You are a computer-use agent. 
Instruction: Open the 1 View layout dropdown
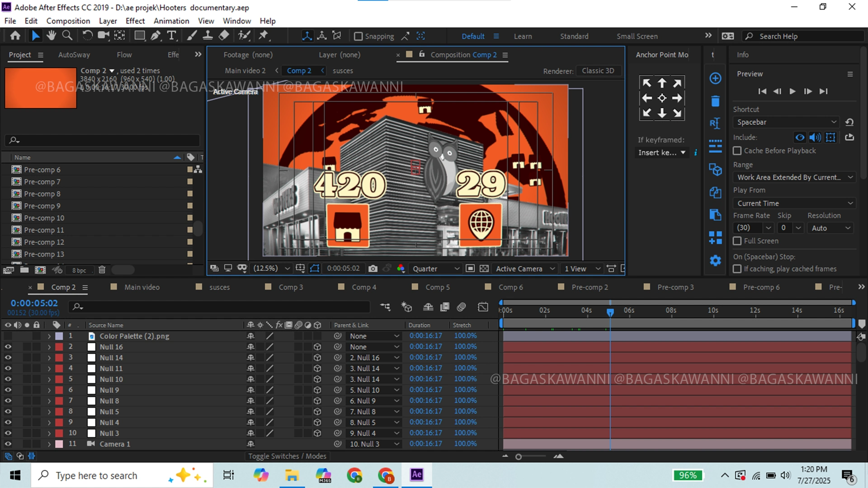coord(582,268)
